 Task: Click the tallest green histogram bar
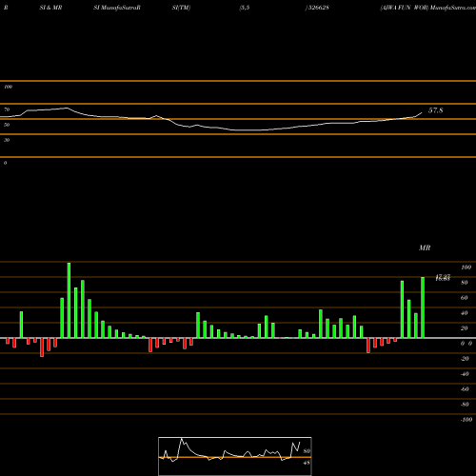tap(69, 300)
